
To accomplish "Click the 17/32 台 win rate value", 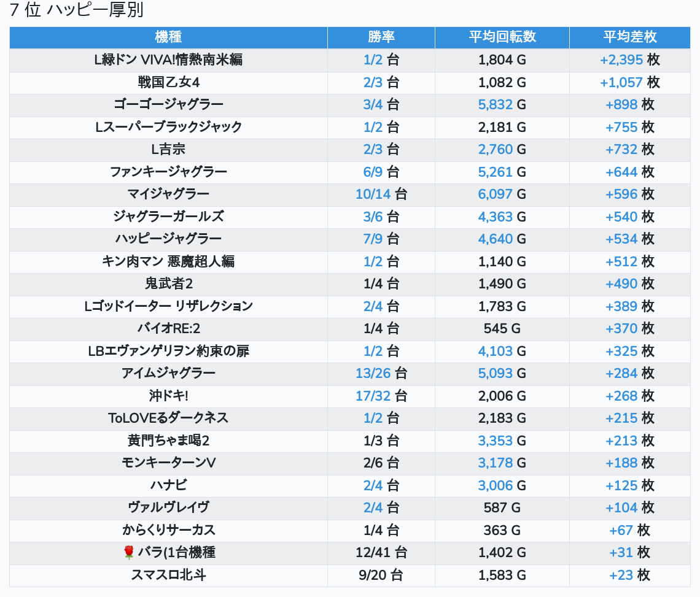I will pos(381,396).
